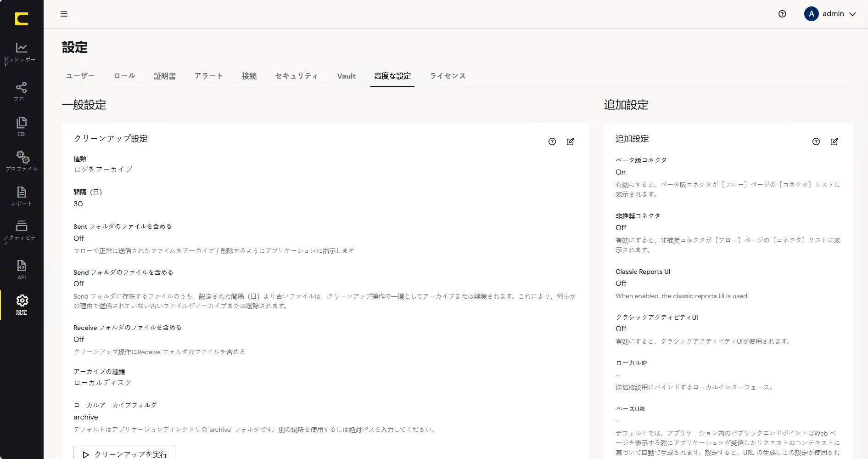The height and width of the screenshot is (459, 868).
Task: Click the ローカルディスク archive type value
Action: [102, 383]
